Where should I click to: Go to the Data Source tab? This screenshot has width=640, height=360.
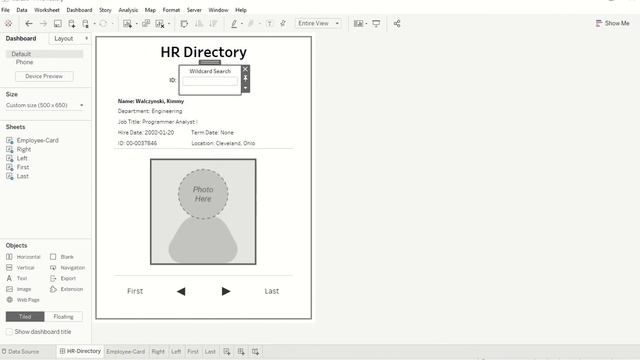[x=20, y=351]
